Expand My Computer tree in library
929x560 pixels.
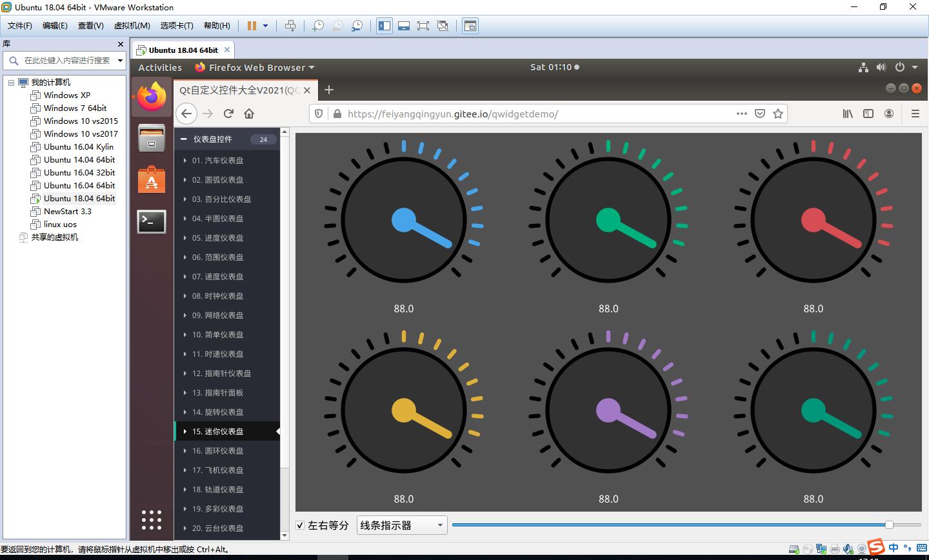point(11,83)
